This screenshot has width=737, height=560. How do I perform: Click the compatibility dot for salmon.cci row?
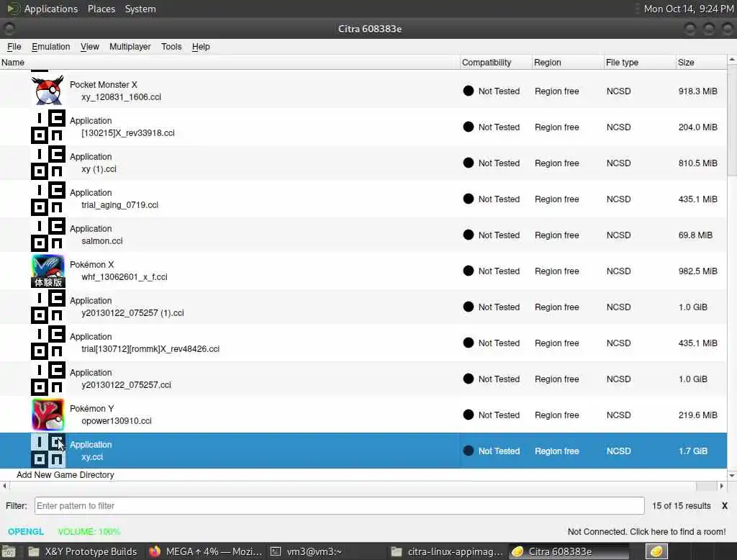coord(468,235)
